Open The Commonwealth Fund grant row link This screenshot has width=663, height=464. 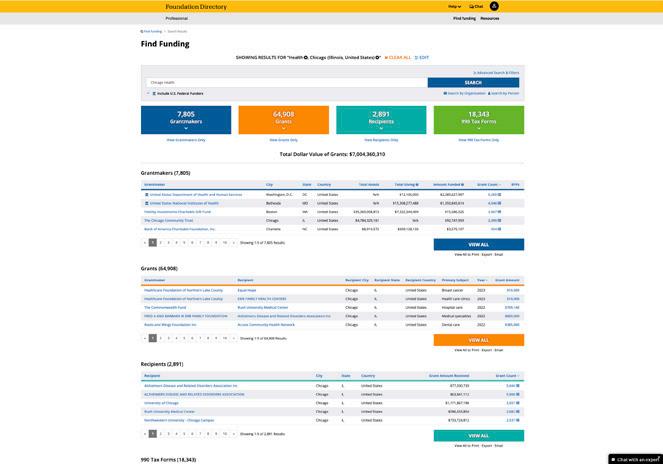click(165, 308)
